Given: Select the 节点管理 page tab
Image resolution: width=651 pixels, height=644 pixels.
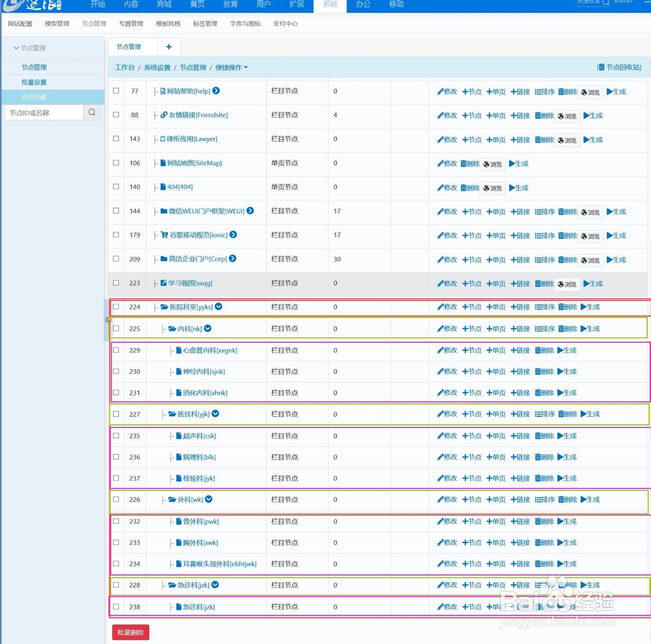Looking at the screenshot, I should (x=129, y=47).
